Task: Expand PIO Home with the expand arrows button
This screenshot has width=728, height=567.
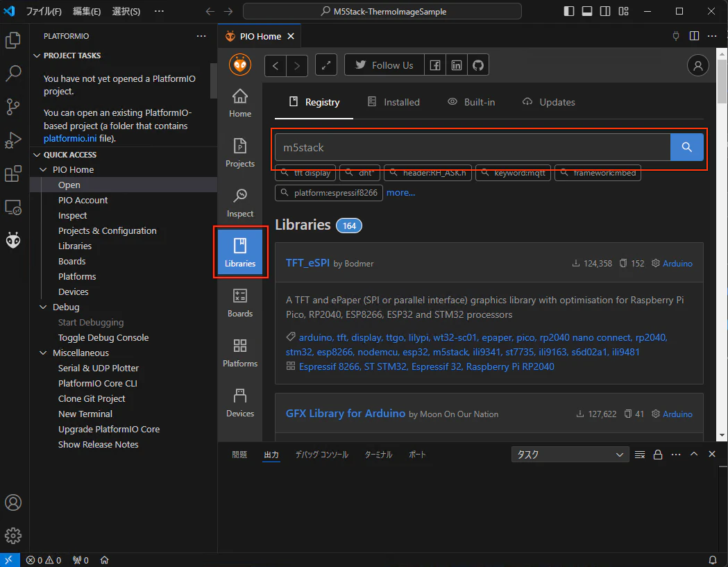Action: coord(326,65)
